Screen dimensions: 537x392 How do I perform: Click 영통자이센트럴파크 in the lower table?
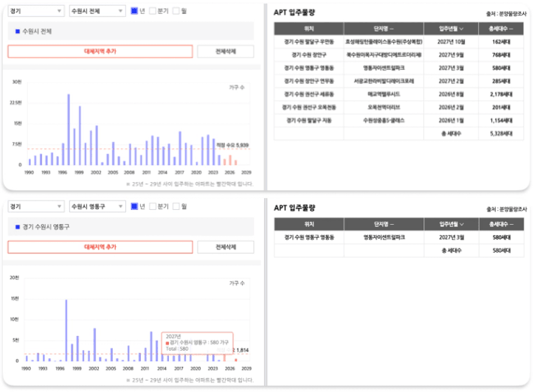click(x=384, y=237)
